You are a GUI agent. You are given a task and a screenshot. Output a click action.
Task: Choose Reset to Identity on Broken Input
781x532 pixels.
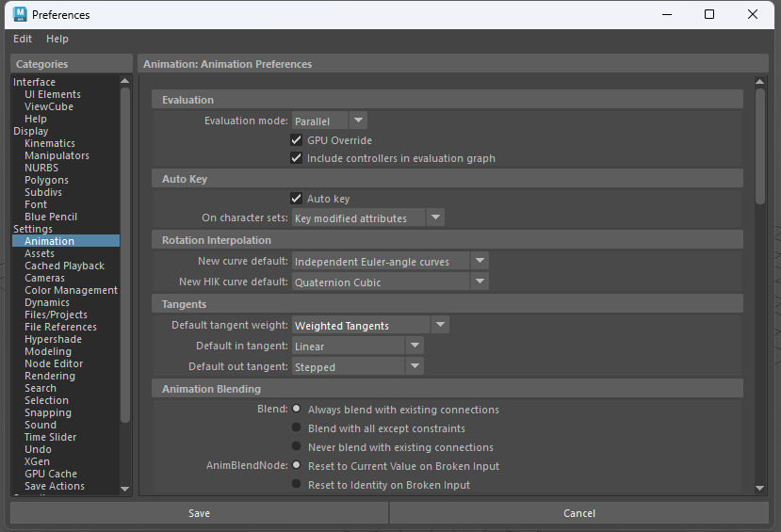[297, 485]
